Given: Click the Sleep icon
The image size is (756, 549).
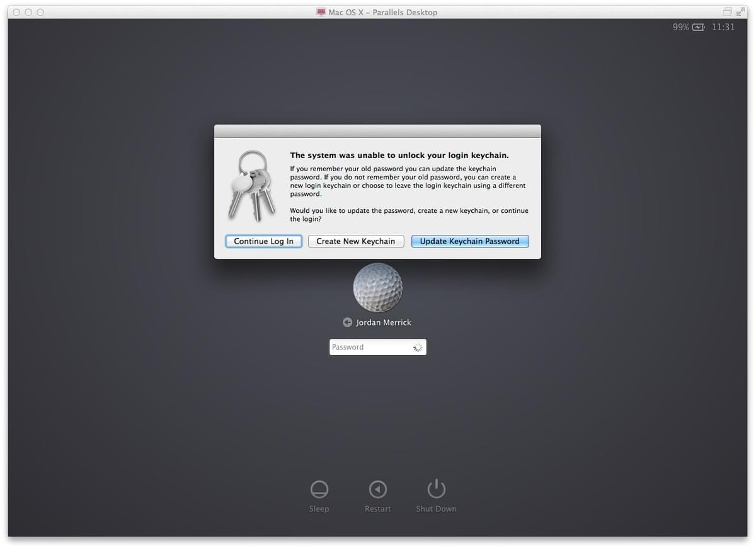Looking at the screenshot, I should click(x=319, y=489).
